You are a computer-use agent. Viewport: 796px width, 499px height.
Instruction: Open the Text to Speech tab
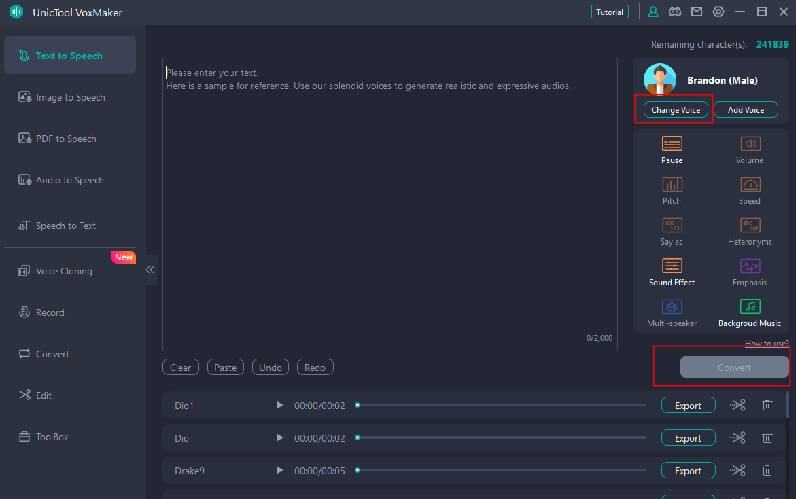[70, 56]
